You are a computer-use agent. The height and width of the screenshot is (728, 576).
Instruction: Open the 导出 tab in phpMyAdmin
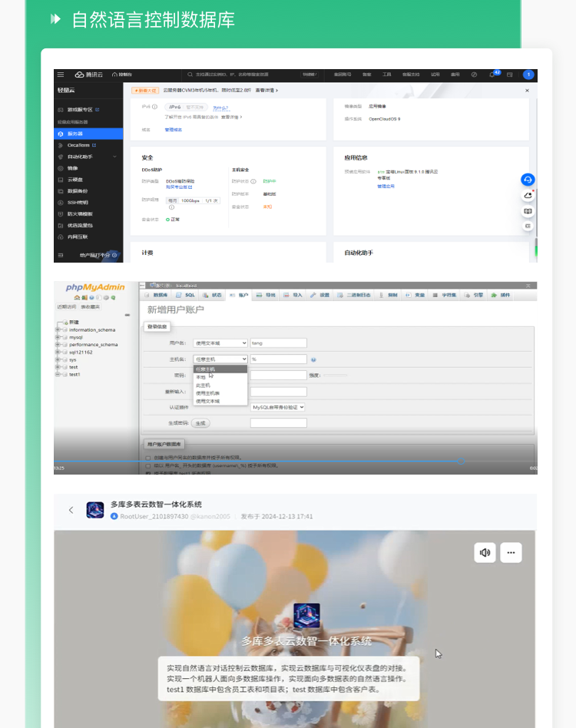(x=266, y=296)
